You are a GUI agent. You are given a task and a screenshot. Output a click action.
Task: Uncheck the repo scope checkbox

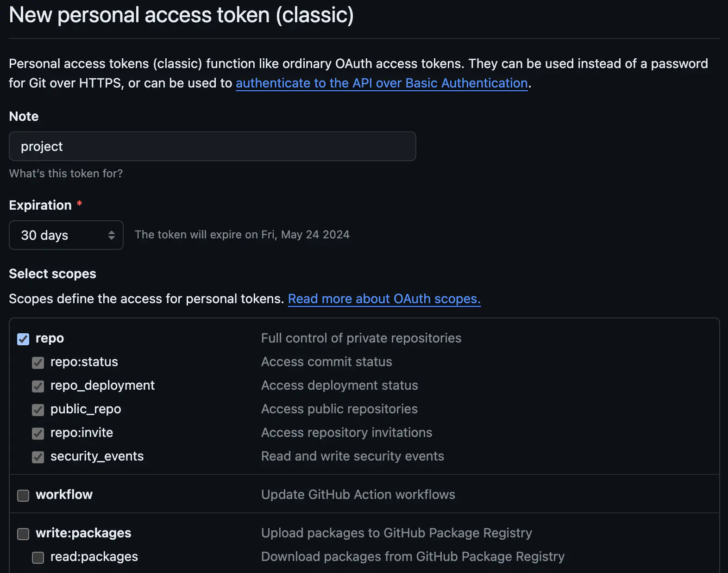(23, 339)
